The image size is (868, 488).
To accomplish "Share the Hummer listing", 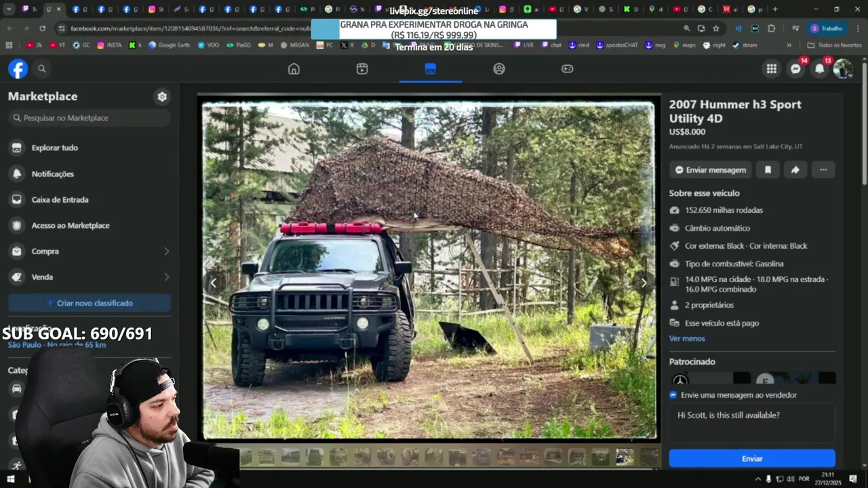I will coord(795,169).
